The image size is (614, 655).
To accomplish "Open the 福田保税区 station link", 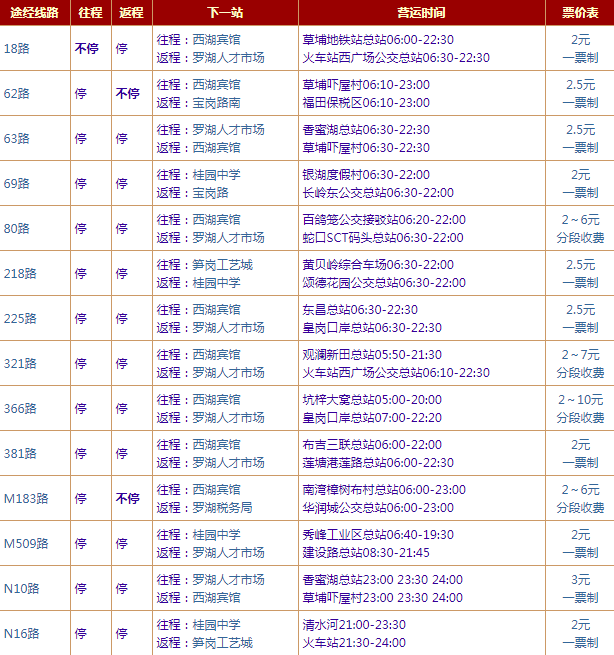I will tap(334, 102).
